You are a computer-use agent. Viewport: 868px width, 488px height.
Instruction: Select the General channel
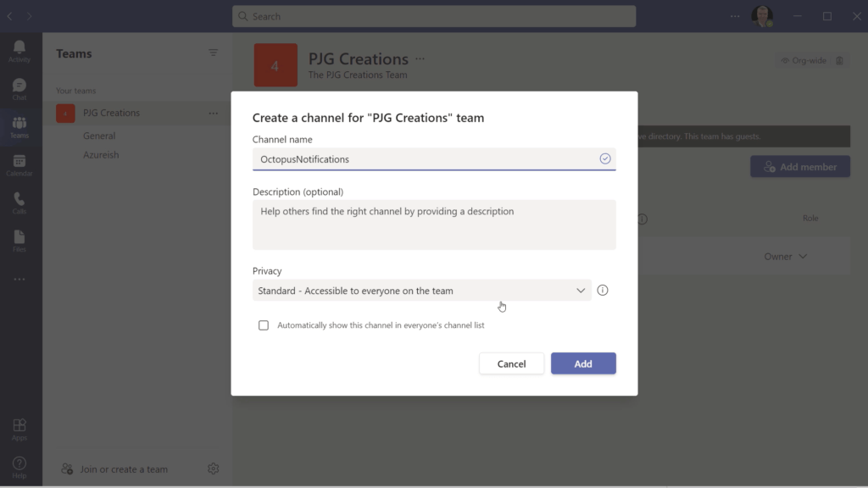(99, 136)
